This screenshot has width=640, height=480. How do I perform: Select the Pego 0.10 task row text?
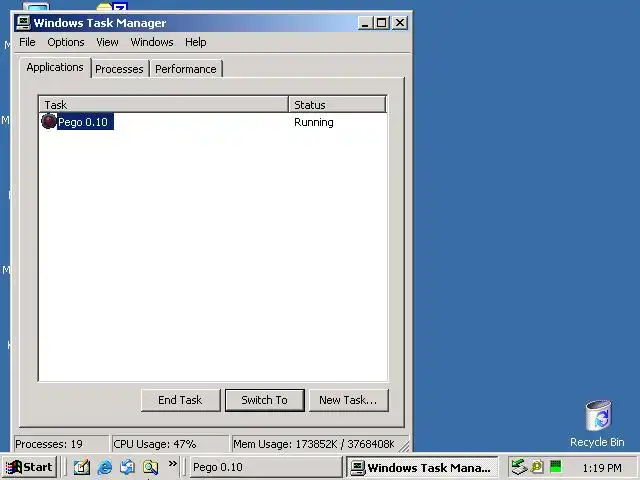(x=83, y=122)
